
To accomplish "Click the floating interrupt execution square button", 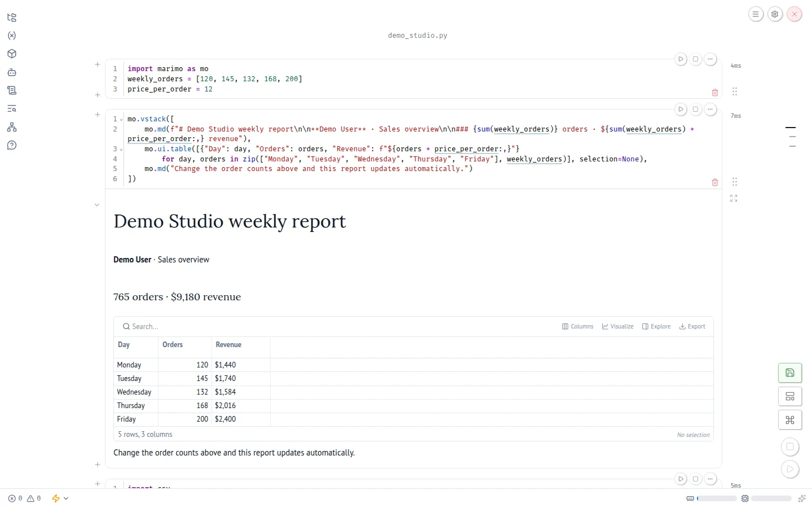I will pyautogui.click(x=790, y=446).
